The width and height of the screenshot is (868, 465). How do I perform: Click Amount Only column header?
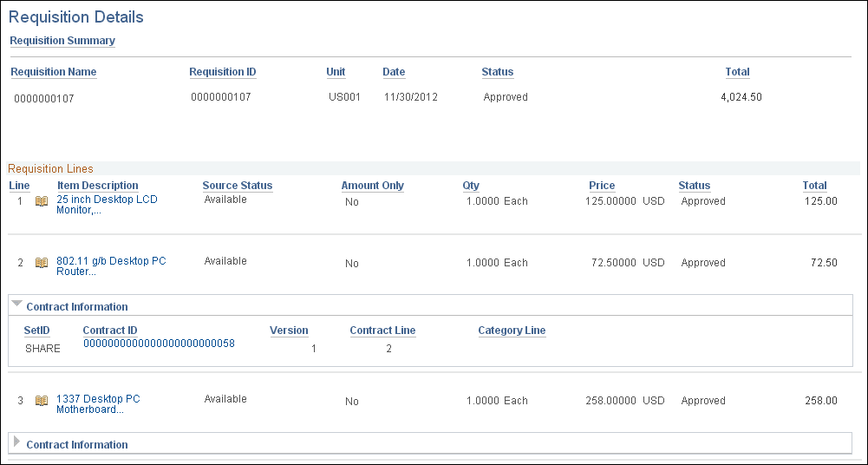(373, 186)
